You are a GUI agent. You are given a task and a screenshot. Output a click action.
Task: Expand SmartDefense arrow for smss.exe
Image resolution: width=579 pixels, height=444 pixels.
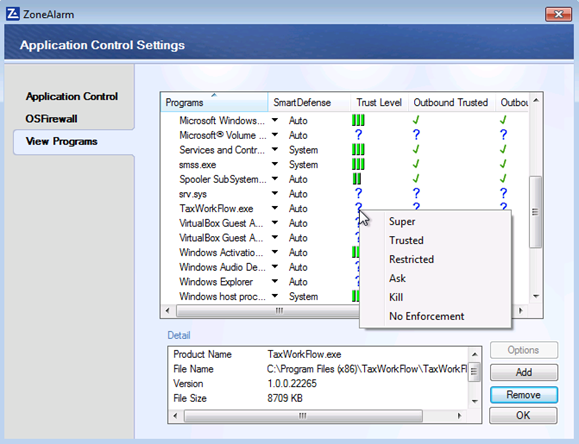(275, 164)
